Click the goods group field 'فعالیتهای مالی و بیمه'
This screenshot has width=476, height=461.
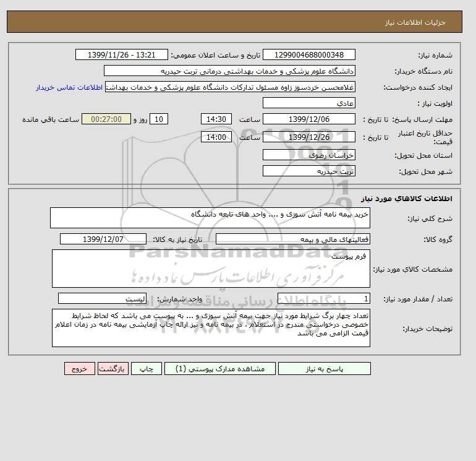point(292,239)
